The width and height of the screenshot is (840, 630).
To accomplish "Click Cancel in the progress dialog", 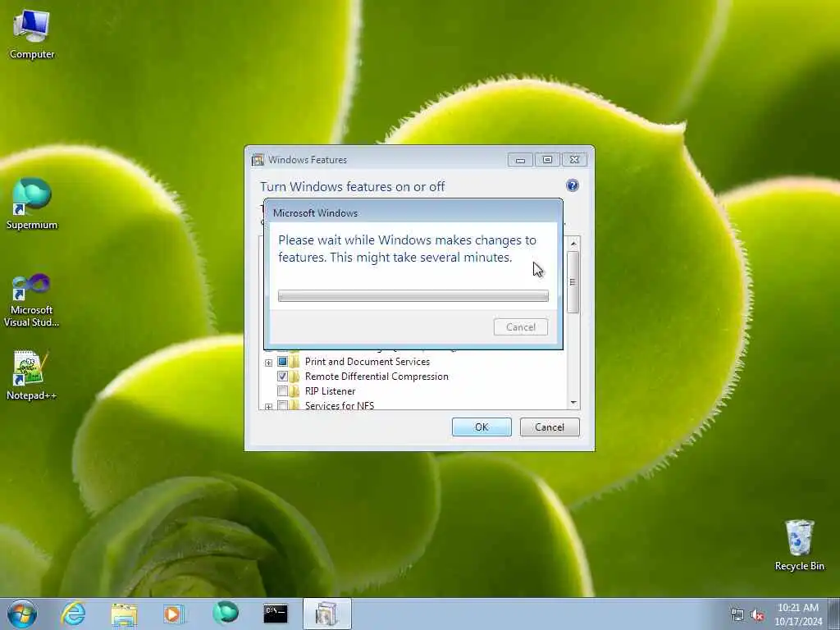I will click(x=521, y=326).
